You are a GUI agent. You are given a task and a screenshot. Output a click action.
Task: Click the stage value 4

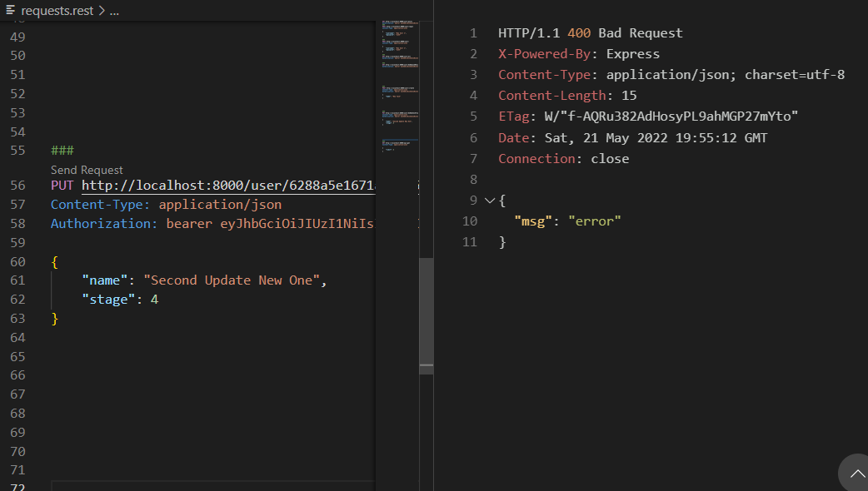coord(154,299)
